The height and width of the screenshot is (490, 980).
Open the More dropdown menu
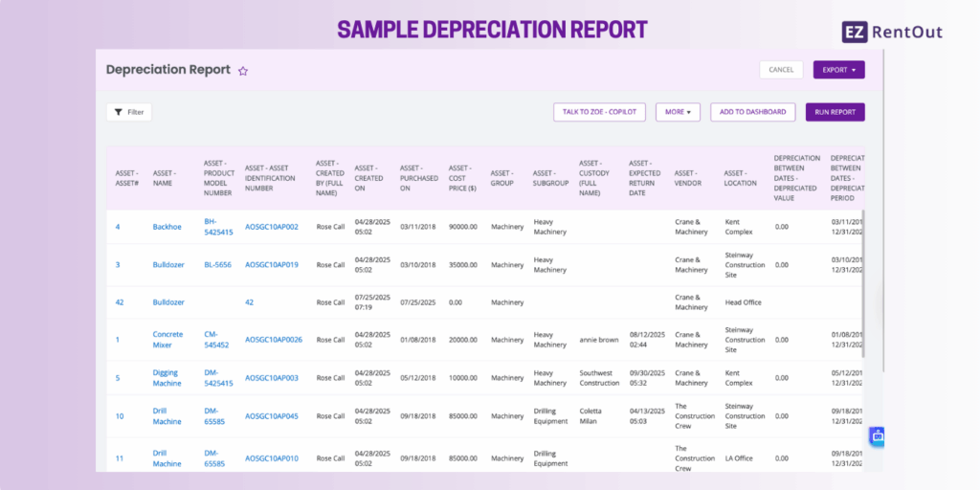coord(678,112)
